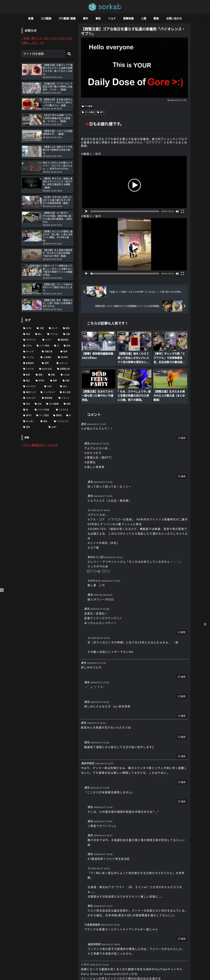Open the グロ動画・画像 menu item
The width and height of the screenshot is (210, 980).
point(67,18)
